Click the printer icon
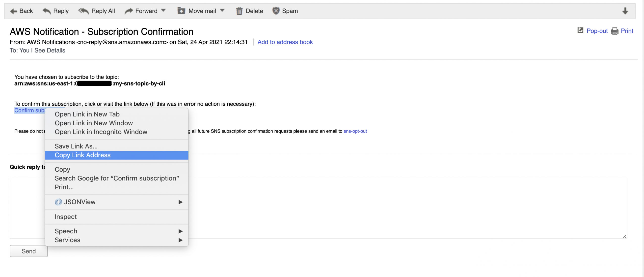The height and width of the screenshot is (277, 644). point(615,31)
